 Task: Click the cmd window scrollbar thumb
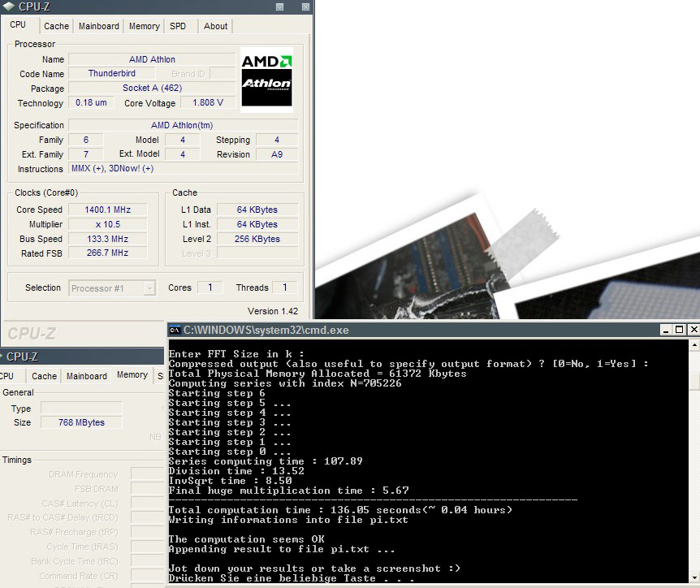[x=694, y=382]
